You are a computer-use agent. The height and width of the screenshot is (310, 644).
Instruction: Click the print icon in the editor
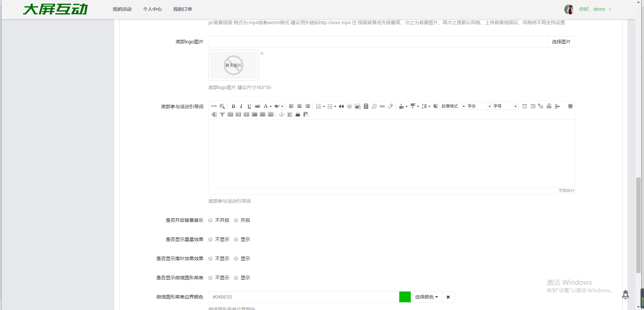click(x=297, y=115)
